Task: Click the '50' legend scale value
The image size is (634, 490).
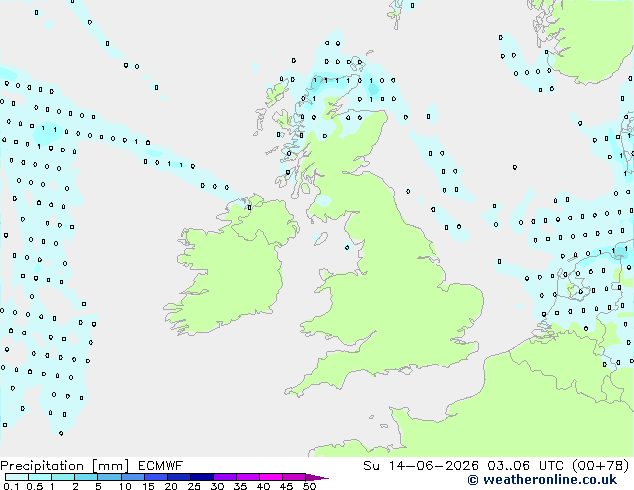Action: tap(309, 486)
